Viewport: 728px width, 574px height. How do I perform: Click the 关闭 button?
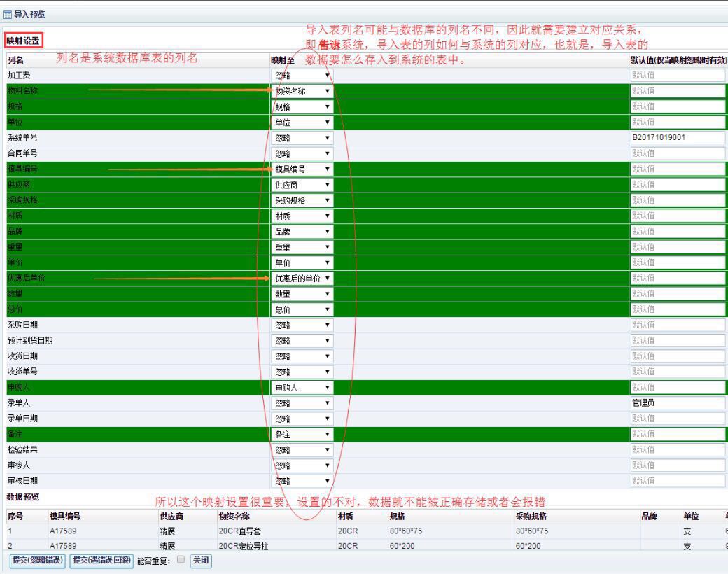click(x=201, y=561)
